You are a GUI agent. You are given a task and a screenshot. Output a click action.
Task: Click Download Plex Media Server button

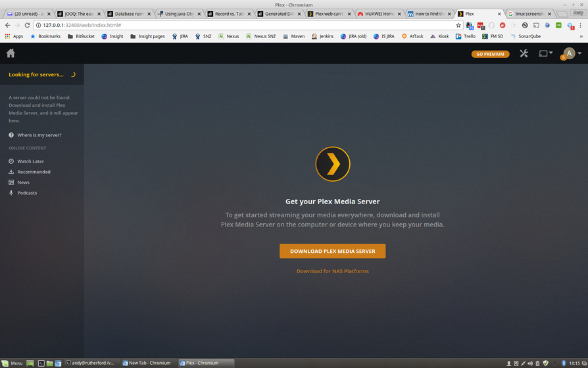point(332,251)
